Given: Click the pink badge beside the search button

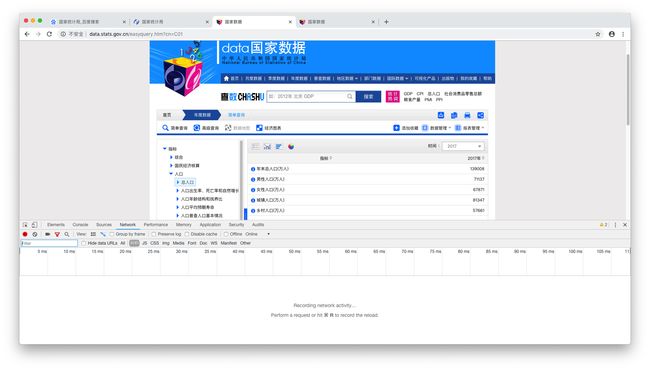Looking at the screenshot, I should click(x=393, y=97).
